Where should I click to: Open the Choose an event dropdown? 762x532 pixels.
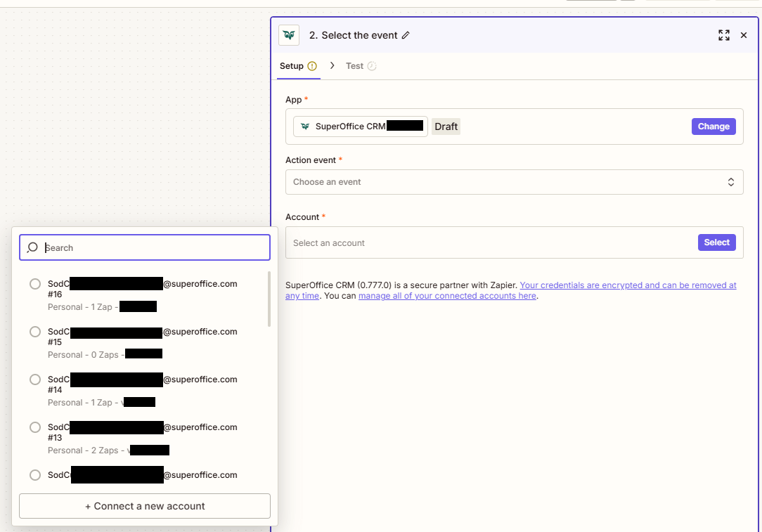(x=514, y=181)
